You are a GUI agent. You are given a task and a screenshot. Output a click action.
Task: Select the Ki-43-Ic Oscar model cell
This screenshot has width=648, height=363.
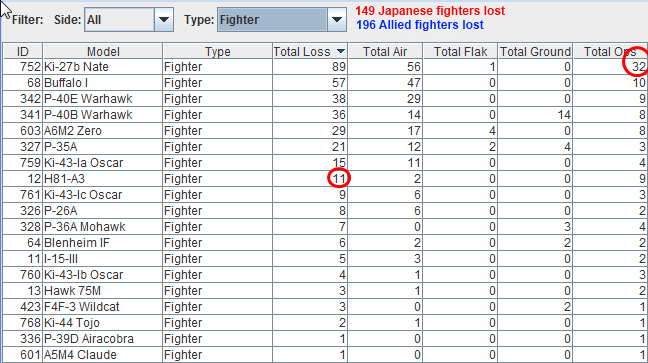coord(103,195)
